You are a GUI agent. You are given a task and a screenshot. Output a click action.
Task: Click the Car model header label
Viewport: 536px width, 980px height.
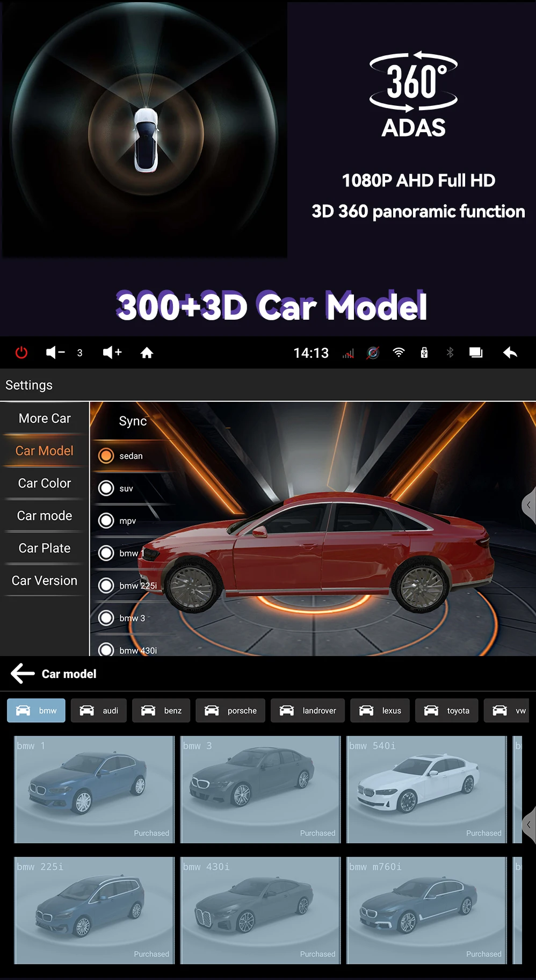point(69,674)
